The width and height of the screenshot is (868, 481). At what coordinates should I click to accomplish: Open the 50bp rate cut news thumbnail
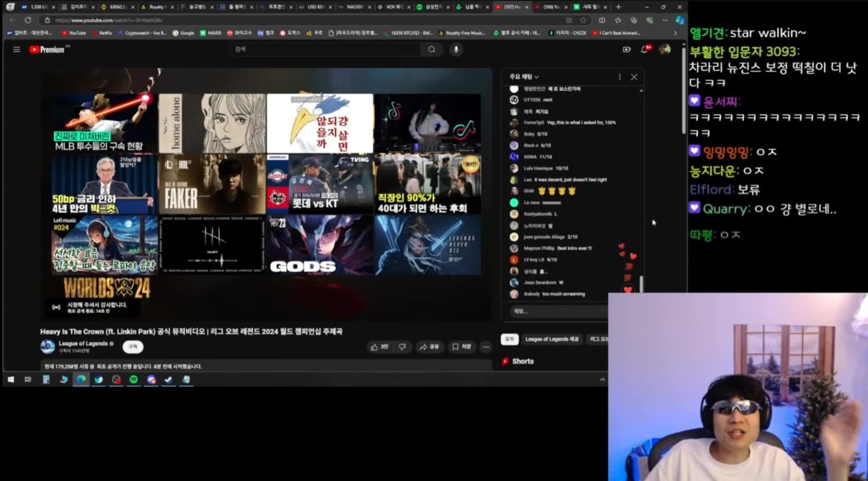pos(104,184)
